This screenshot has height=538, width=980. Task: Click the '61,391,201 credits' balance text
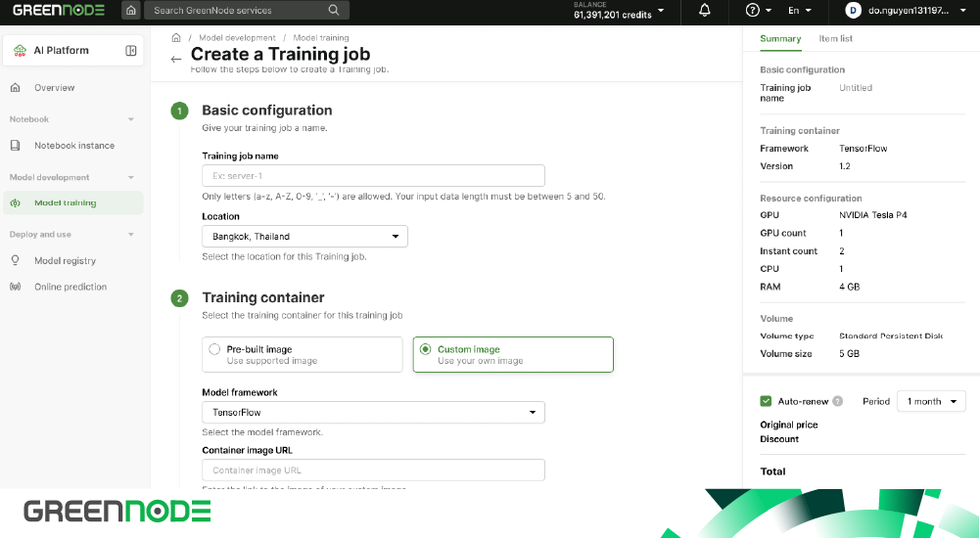click(613, 15)
